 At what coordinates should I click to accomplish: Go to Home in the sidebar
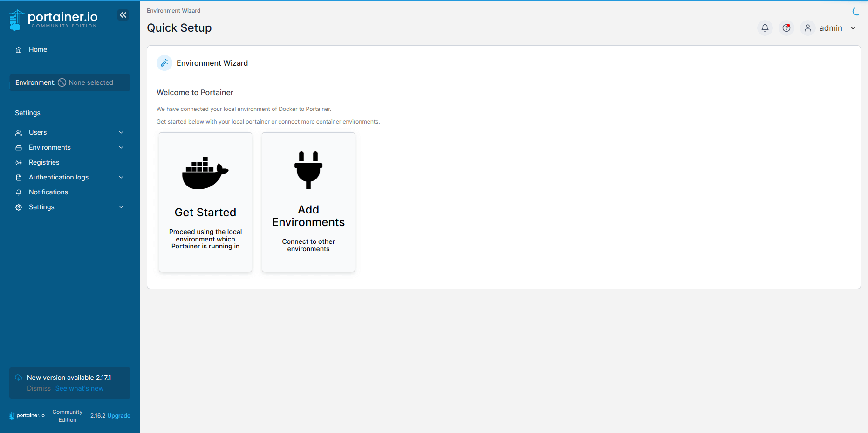pos(38,49)
